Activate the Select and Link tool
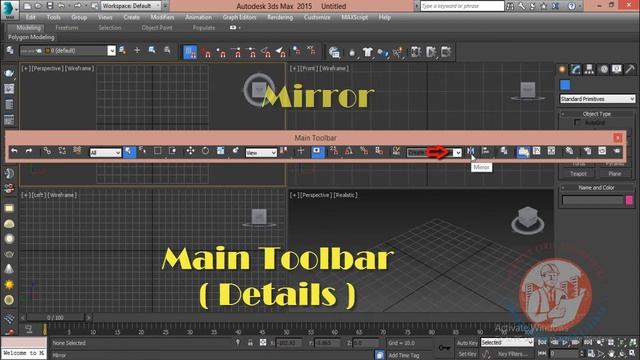 [x=47, y=151]
